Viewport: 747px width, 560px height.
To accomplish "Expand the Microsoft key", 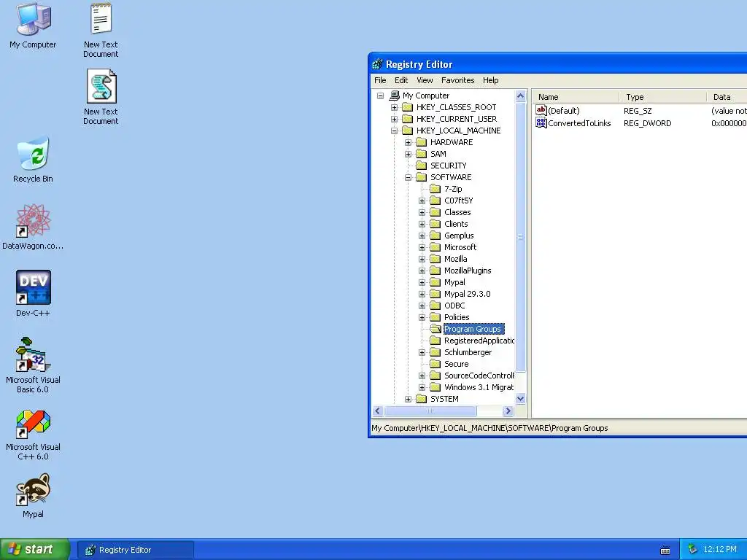I will (422, 248).
